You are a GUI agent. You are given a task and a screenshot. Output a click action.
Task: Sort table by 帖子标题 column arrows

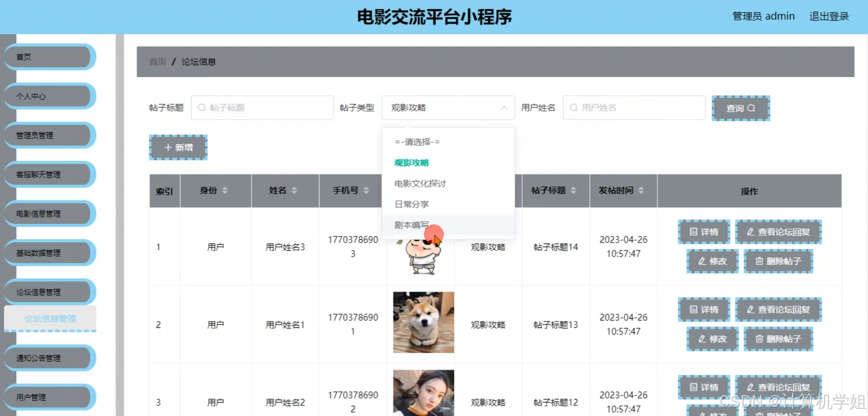[573, 190]
